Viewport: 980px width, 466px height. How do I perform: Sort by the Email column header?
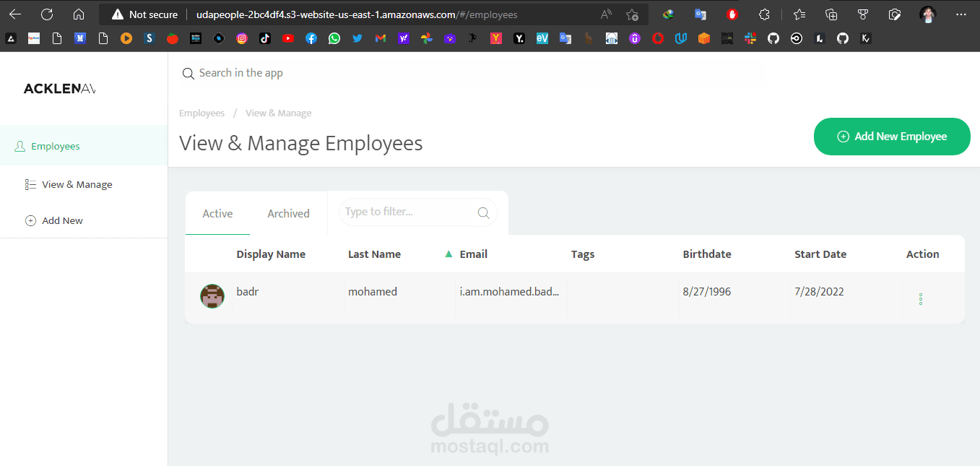point(474,254)
